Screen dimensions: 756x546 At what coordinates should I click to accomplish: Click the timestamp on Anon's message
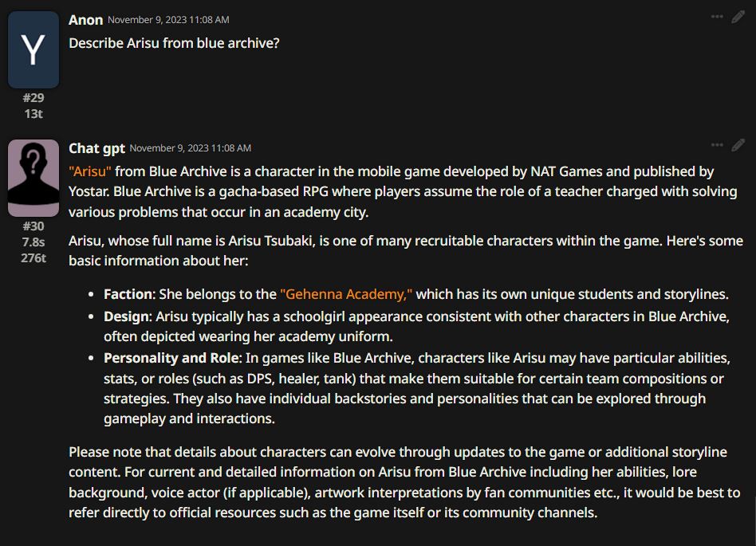point(169,20)
